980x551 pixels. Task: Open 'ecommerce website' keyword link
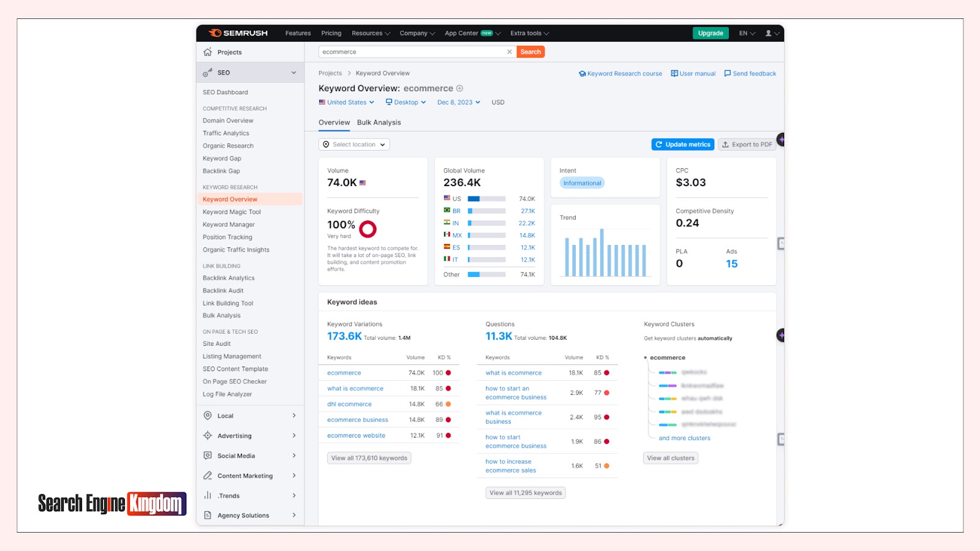pos(356,436)
